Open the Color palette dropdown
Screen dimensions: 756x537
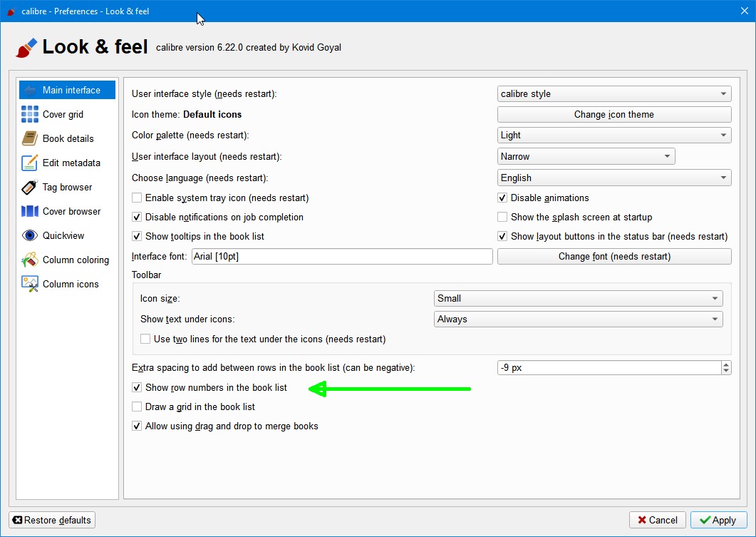pyautogui.click(x=614, y=135)
